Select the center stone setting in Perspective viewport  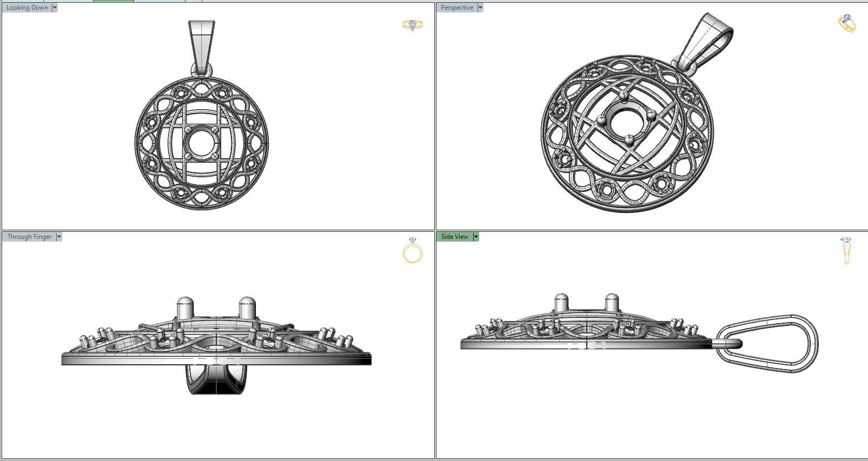coord(626,120)
